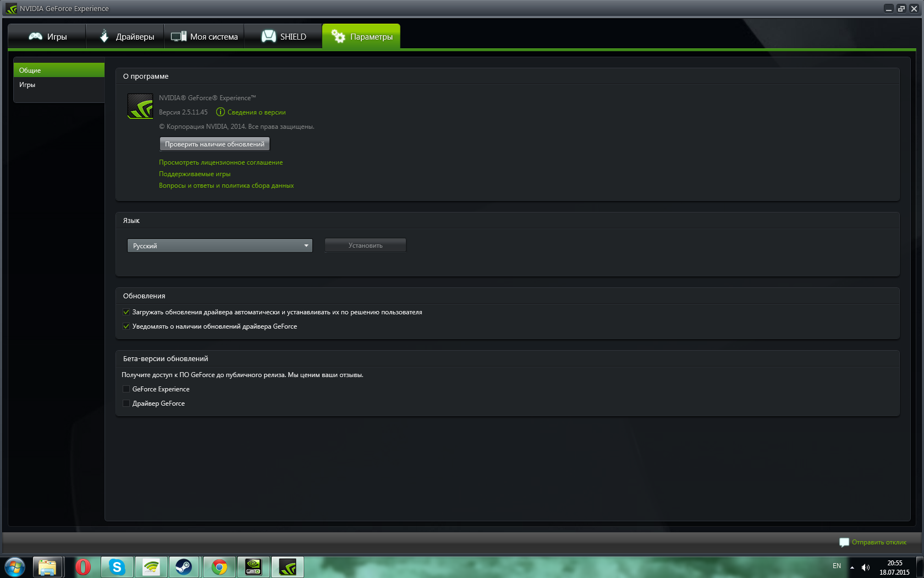Click the EN language indicator
This screenshot has width=924, height=578.
point(837,566)
